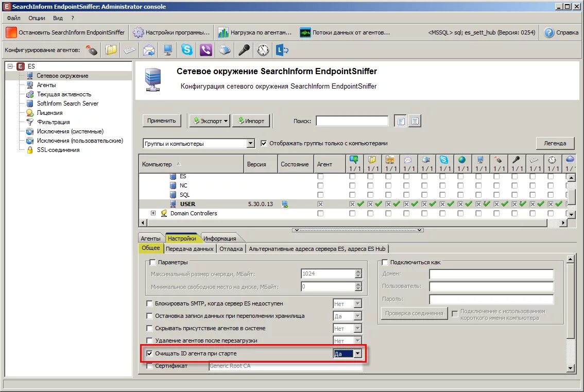Click the settings panel vertical scrollbar

click(x=570, y=314)
